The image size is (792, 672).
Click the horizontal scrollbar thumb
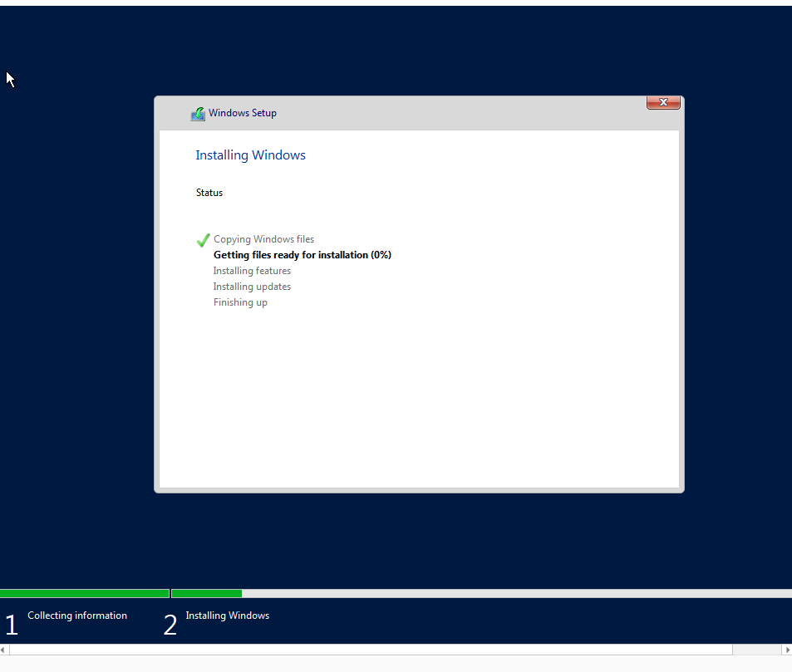pos(371,650)
